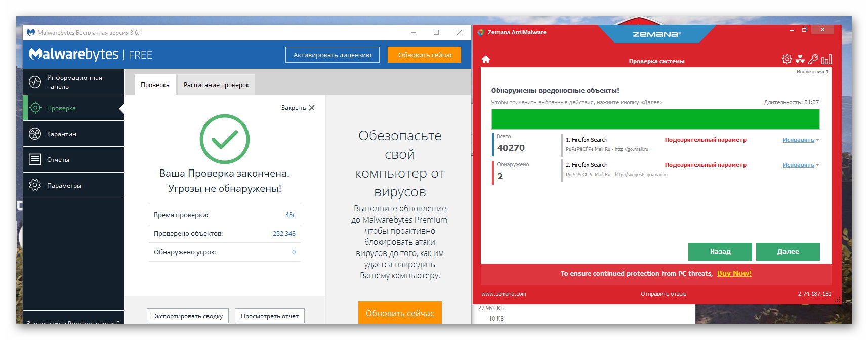Open Zemana quarantine radiation icon

[800, 59]
